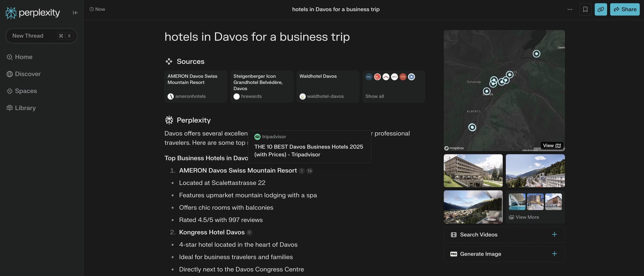Click the Spaces sparkle icon

click(10, 91)
